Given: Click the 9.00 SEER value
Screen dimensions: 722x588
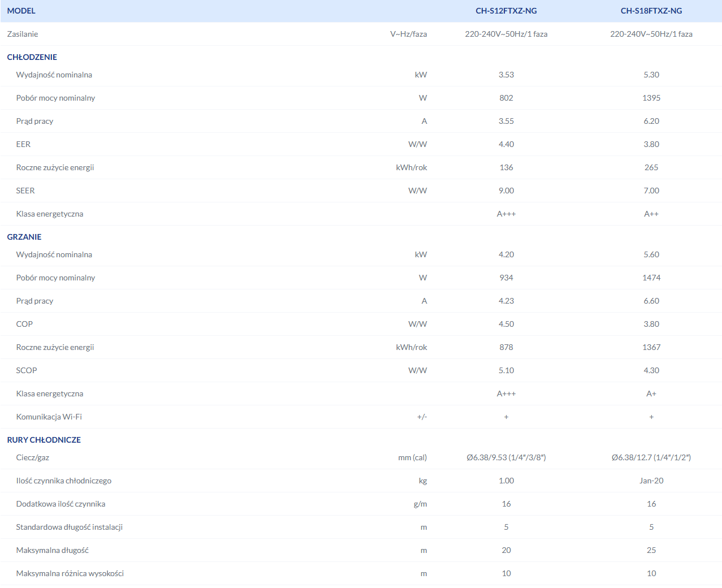Looking at the screenshot, I should click(x=506, y=191).
